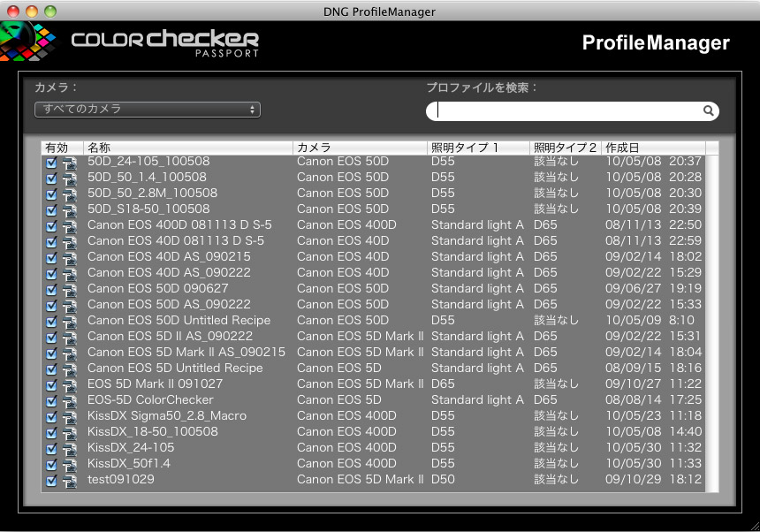Click the EOS 5D Mark II 091027 name
Screen dimensions: 760x532
pos(156,384)
